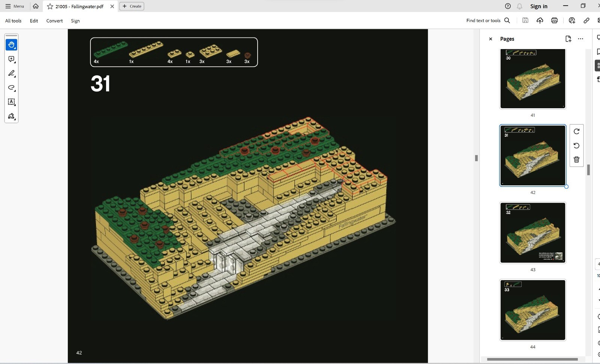Close the Pages panel
This screenshot has width=600, height=364.
490,39
